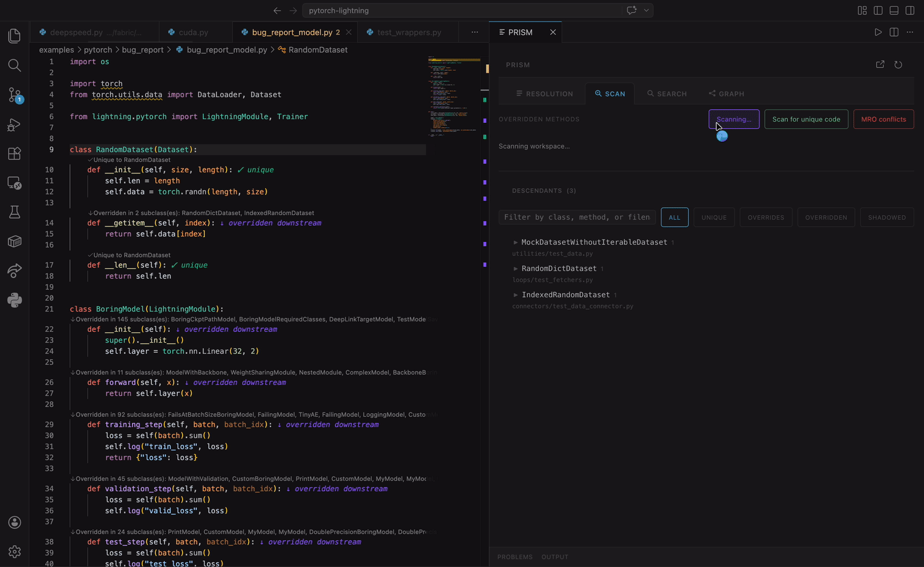924x567 pixels.
Task: Show more editor tabs ellipsis
Action: point(475,32)
